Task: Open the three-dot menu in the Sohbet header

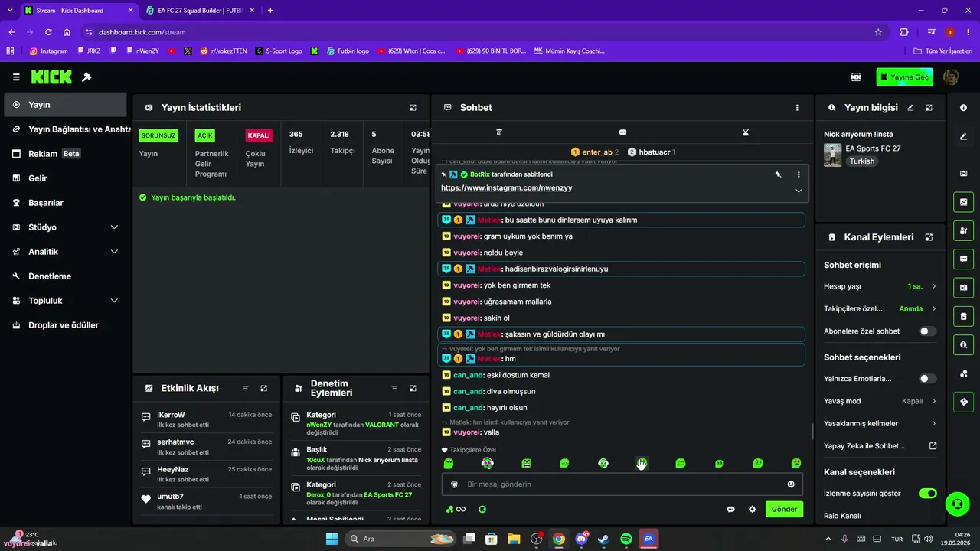Action: point(797,108)
